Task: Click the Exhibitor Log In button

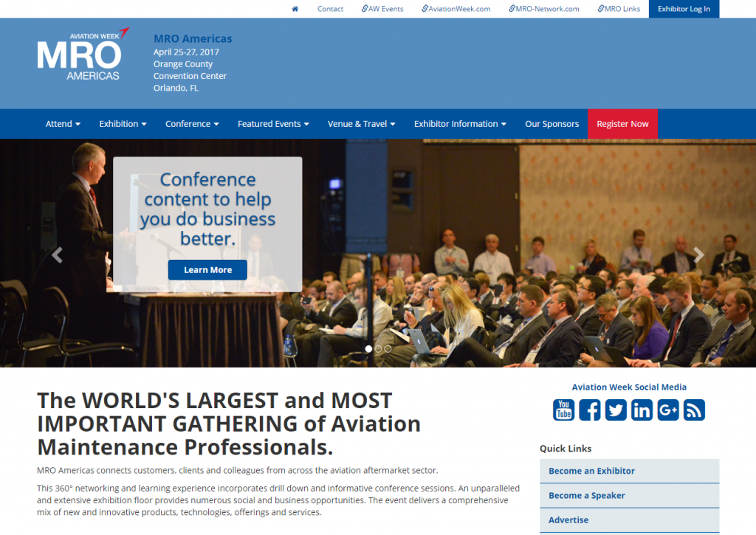Action: pyautogui.click(x=684, y=9)
